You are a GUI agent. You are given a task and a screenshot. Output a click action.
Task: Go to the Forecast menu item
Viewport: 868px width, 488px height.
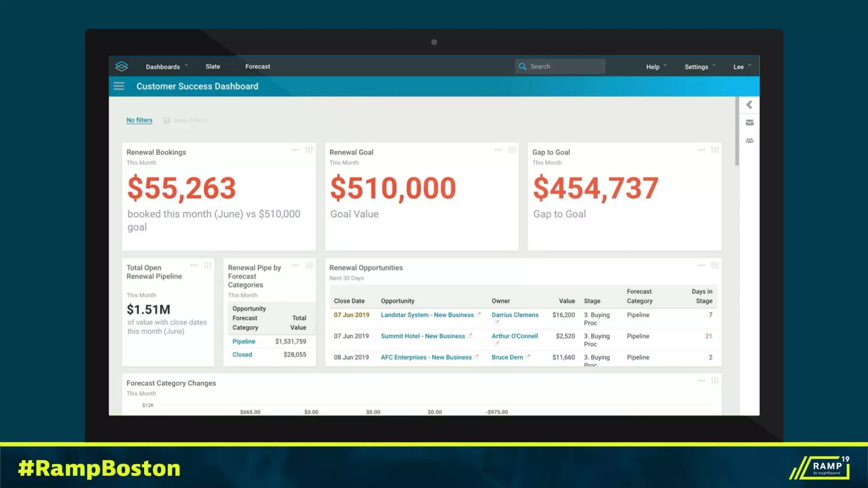point(258,67)
